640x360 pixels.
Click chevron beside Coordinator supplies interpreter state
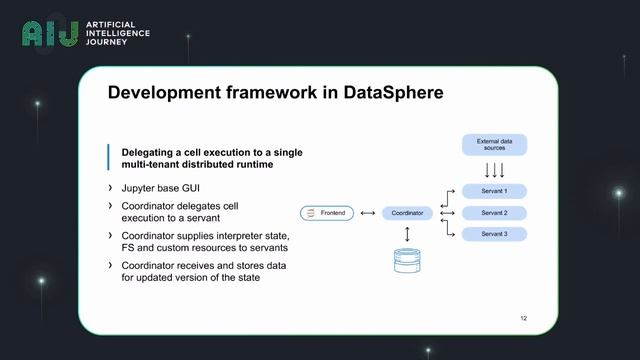(110, 236)
